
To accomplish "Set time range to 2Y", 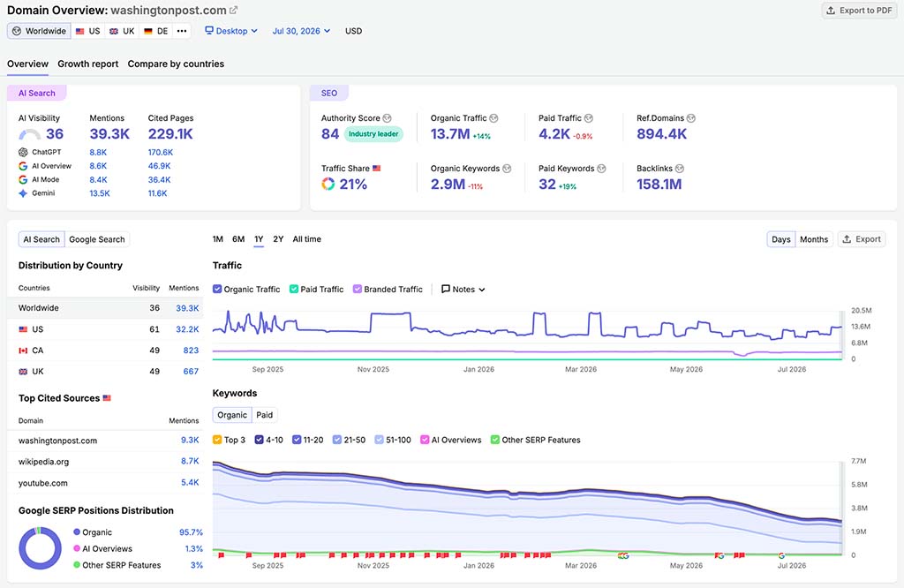I will tap(278, 239).
